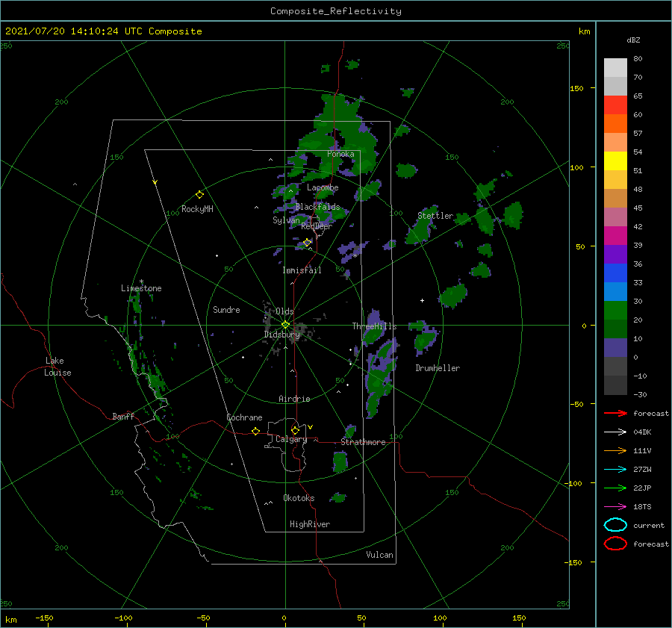Click the Composite_Reflectivity title
Screen dimensions: 672x628
336,11
